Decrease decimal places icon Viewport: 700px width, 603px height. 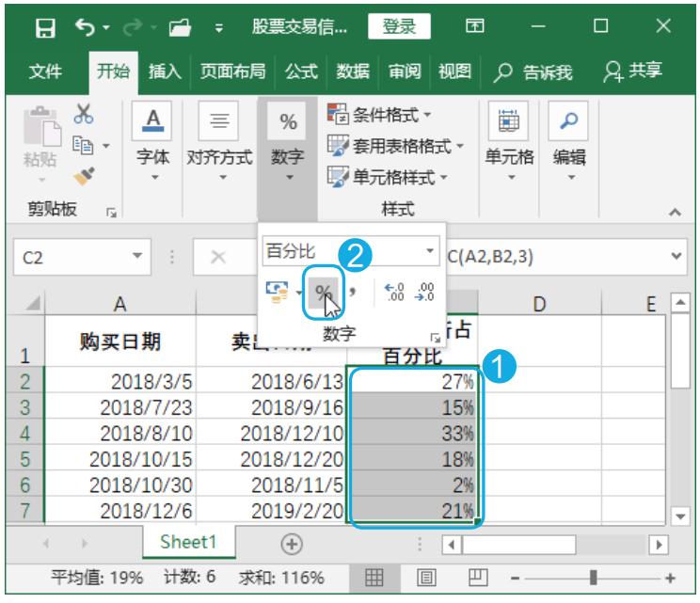[424, 293]
